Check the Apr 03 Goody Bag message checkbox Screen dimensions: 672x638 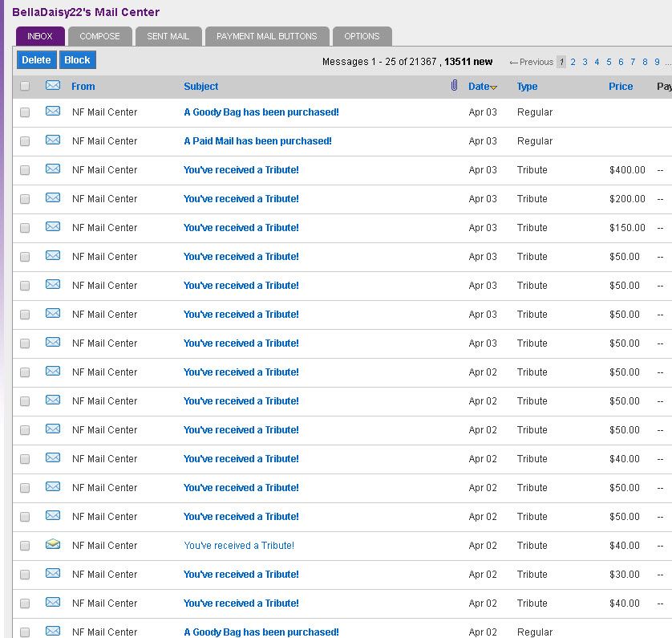click(x=25, y=112)
